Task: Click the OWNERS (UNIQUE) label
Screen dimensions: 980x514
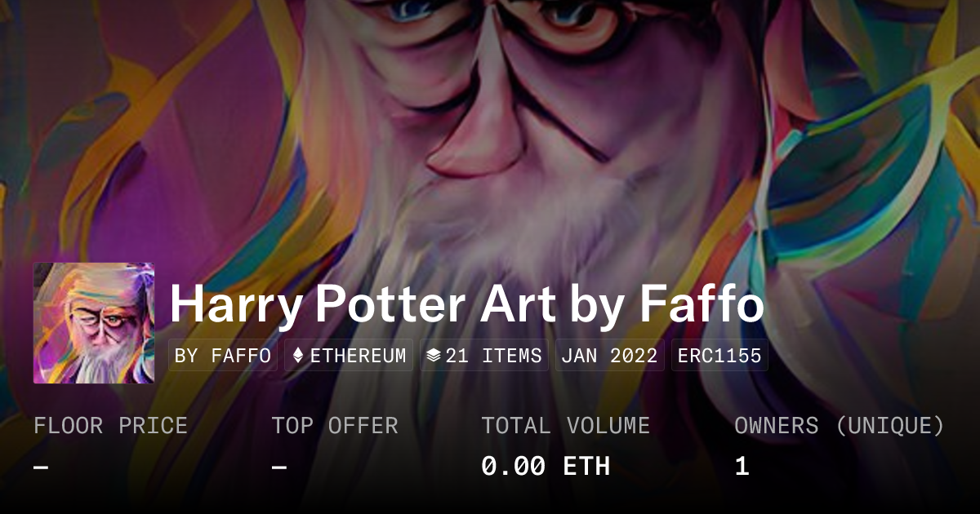Action: pyautogui.click(x=840, y=426)
